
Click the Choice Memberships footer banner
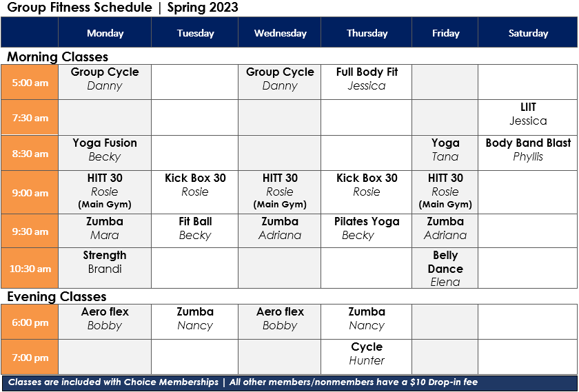289,382
